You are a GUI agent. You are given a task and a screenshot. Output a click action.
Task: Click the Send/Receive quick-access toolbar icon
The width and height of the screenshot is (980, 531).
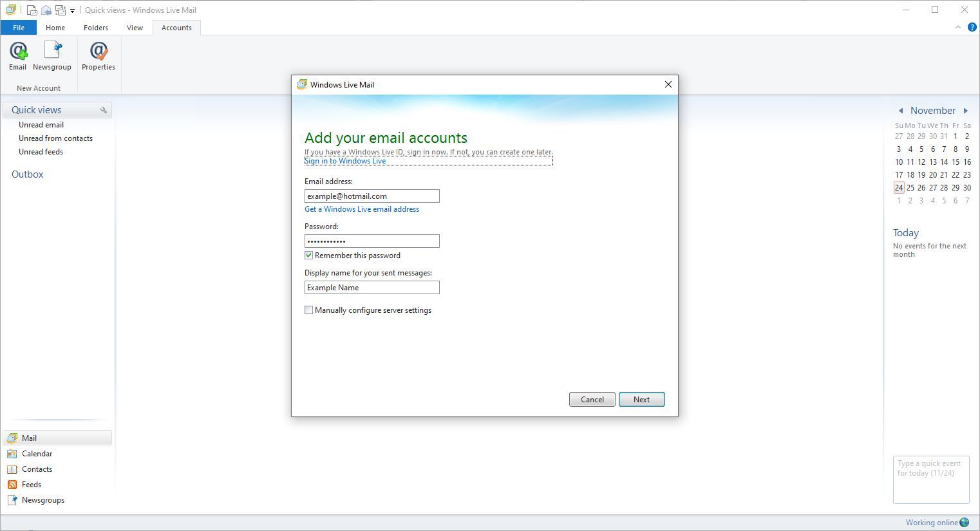(61, 10)
